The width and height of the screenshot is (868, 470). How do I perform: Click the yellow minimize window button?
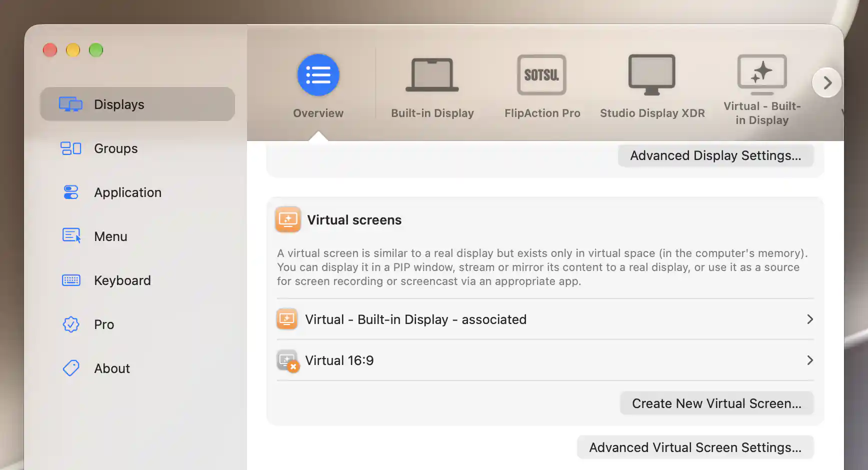click(73, 50)
